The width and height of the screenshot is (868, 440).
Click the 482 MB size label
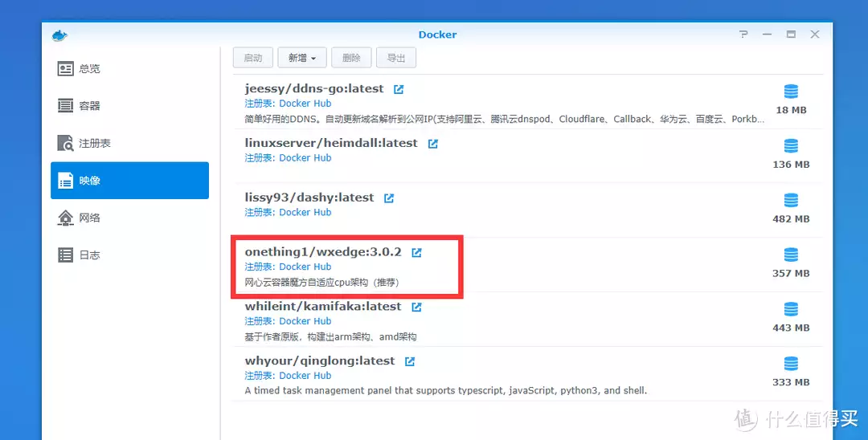791,219
